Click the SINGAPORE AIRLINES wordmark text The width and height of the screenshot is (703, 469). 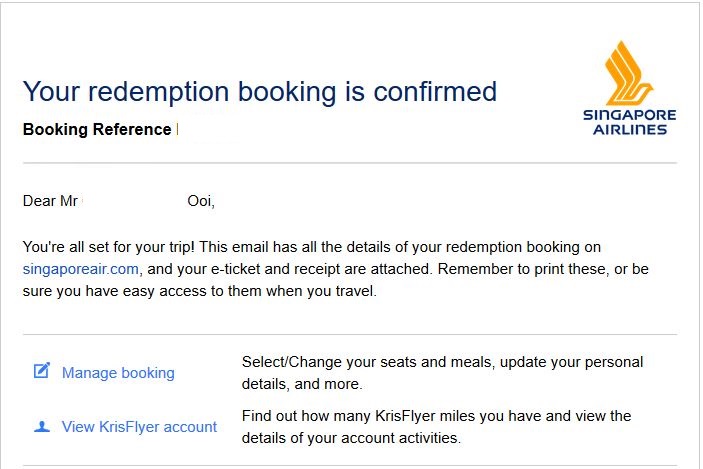629,122
